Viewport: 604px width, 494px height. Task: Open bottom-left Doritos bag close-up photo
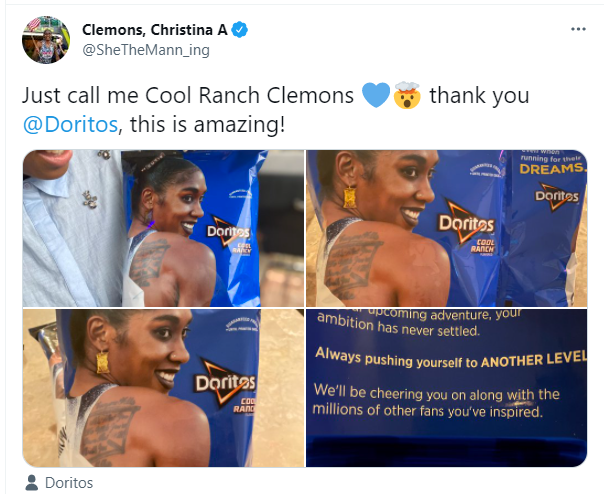163,388
